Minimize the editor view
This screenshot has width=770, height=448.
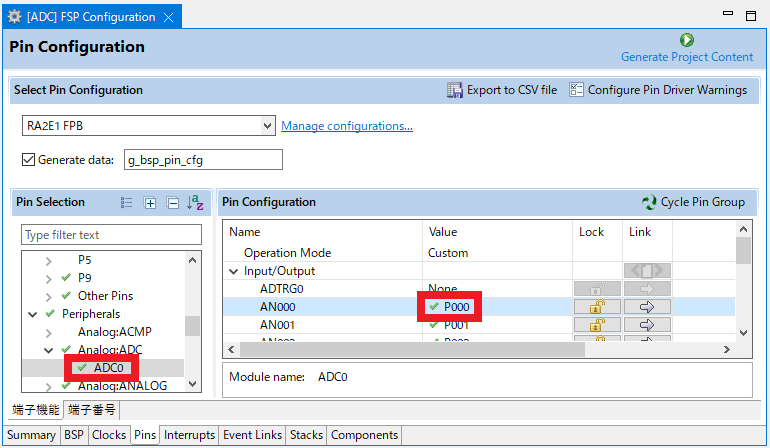[728, 14]
